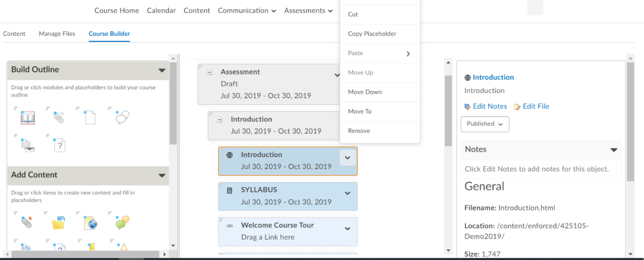Open the Published status dropdown
Screen dimensions: 644x260
(485, 124)
